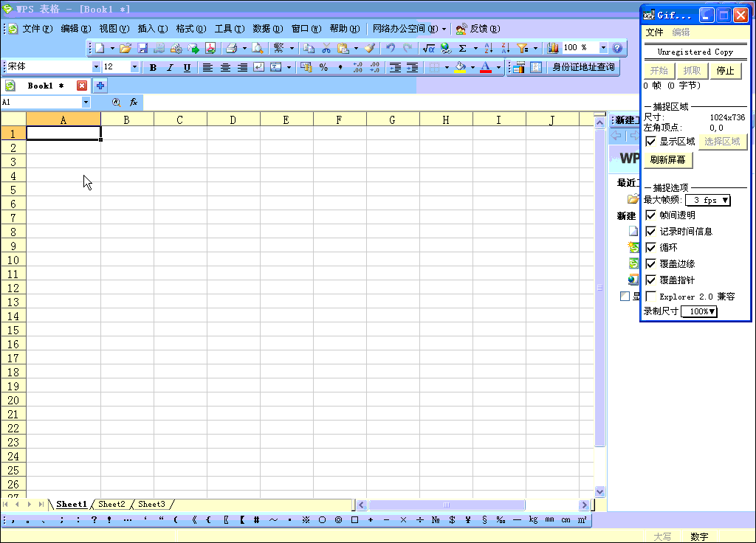Apply the format painter brush icon

click(x=370, y=48)
